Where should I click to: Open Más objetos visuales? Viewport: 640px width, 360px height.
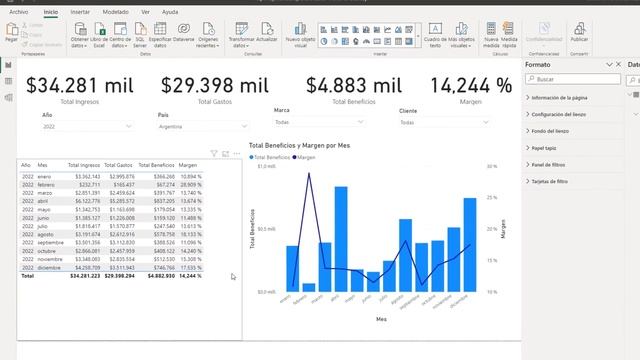coord(461,35)
